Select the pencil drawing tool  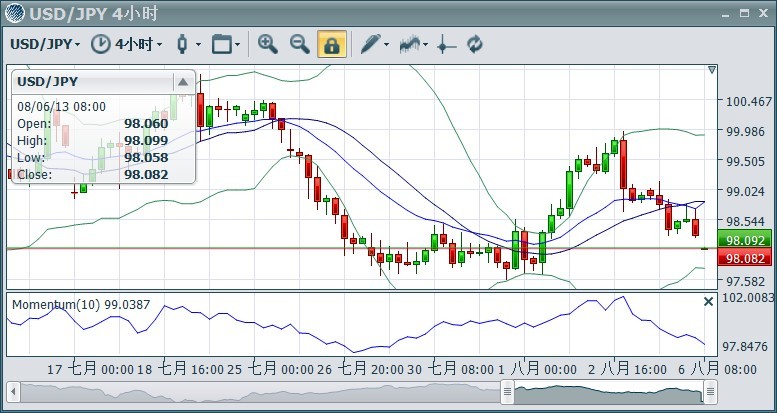click(370, 44)
